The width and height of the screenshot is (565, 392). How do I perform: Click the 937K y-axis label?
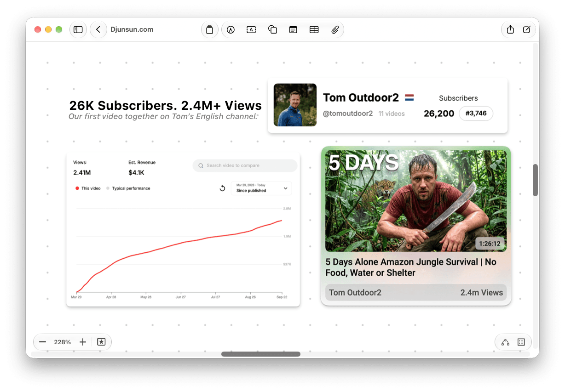tap(287, 264)
